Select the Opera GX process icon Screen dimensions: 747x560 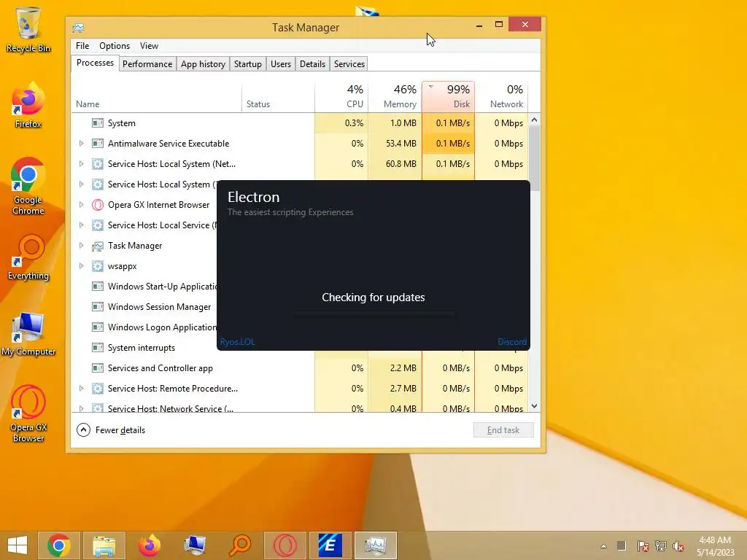[x=98, y=205]
